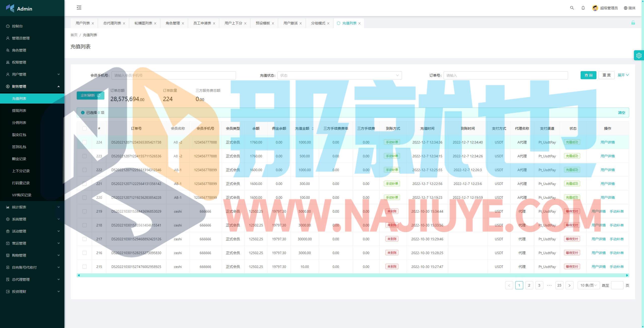This screenshot has width=644, height=328.
Task: Open the notification bell
Action: tap(583, 8)
